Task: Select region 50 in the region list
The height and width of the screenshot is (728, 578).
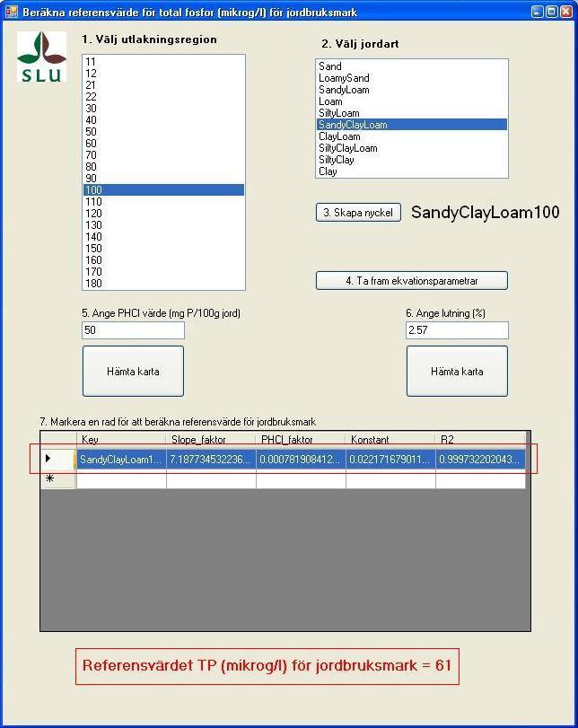Action: [x=163, y=132]
